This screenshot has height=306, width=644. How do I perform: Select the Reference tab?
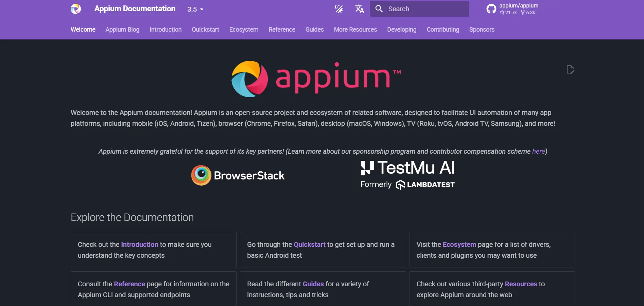[x=282, y=30]
